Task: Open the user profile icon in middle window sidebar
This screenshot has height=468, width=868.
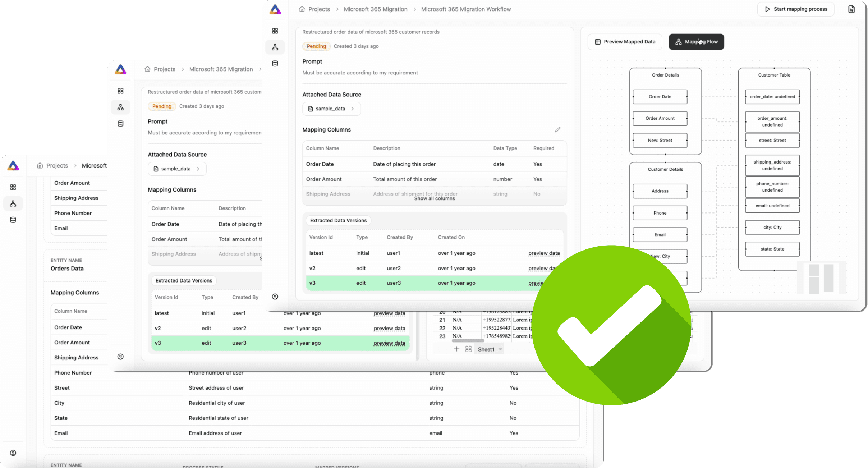Action: click(x=120, y=357)
